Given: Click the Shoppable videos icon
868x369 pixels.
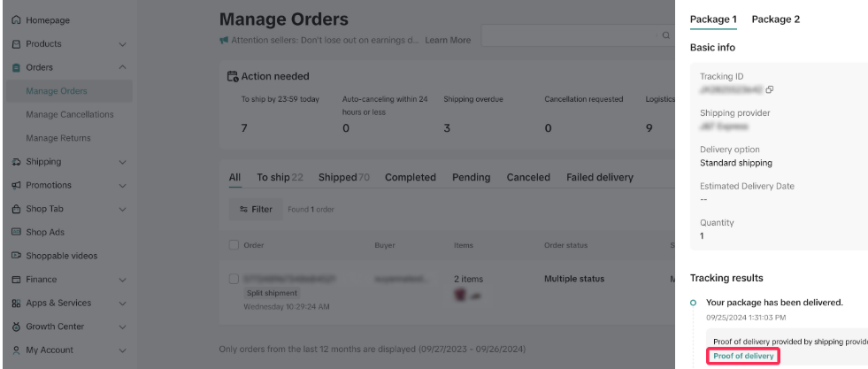Looking at the screenshot, I should click(x=16, y=257).
